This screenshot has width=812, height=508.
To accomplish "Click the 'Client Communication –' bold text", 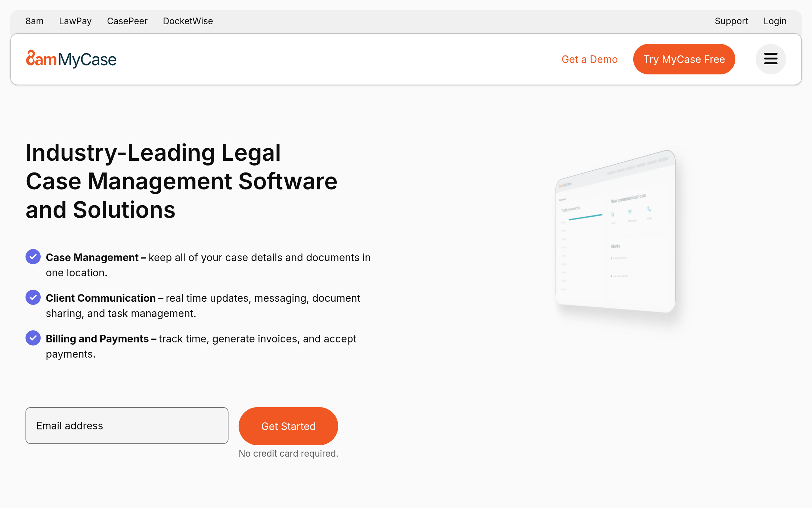I will pos(105,298).
